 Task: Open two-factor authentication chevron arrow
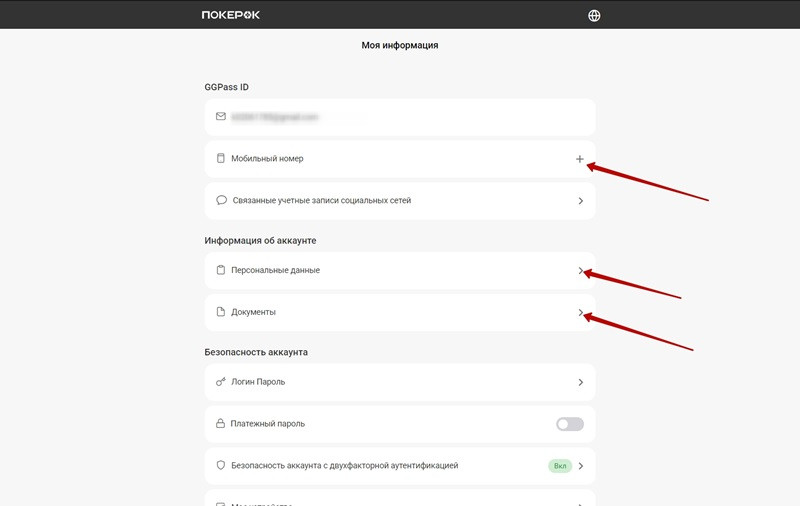click(x=580, y=466)
